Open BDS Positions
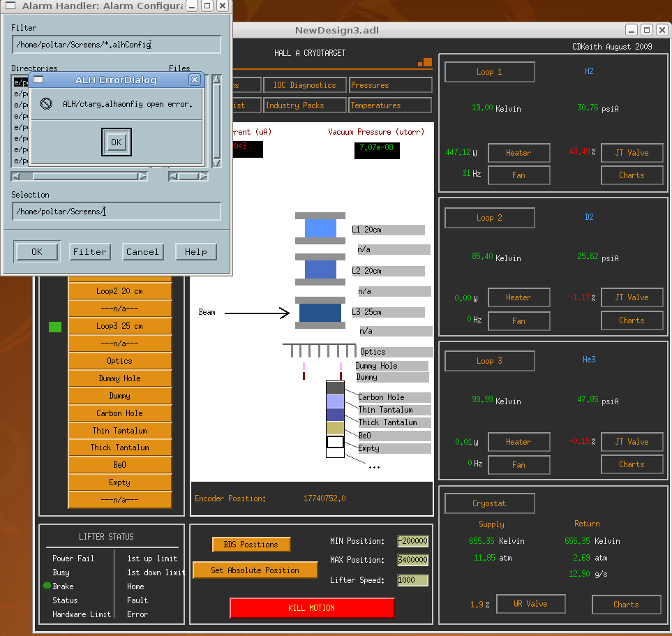Image resolution: width=672 pixels, height=636 pixels. coord(251,545)
